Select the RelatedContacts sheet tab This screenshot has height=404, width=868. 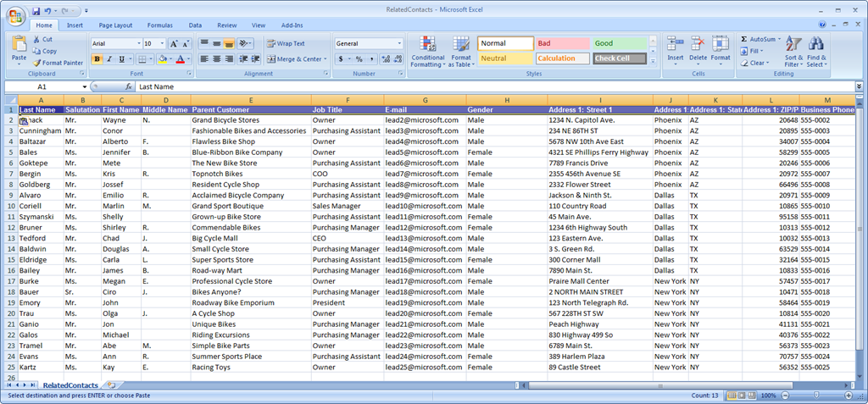tap(70, 385)
